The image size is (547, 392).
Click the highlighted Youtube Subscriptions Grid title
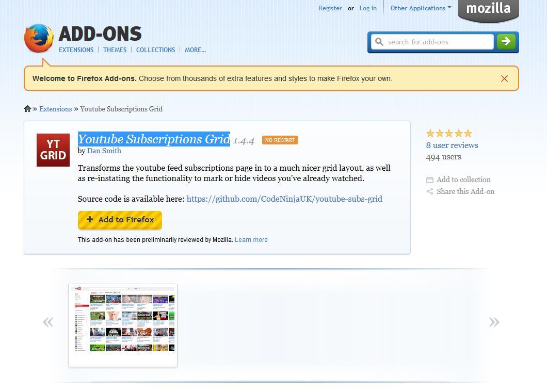coord(154,139)
